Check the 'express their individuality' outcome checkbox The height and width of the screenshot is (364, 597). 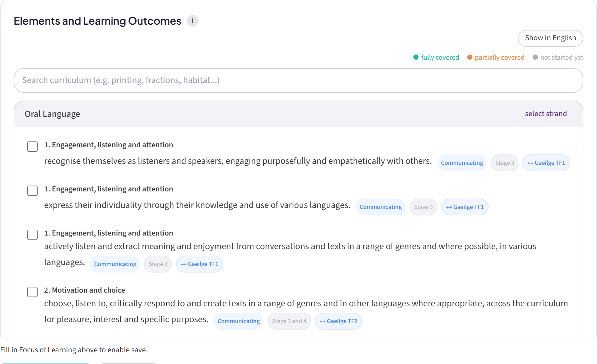[32, 191]
